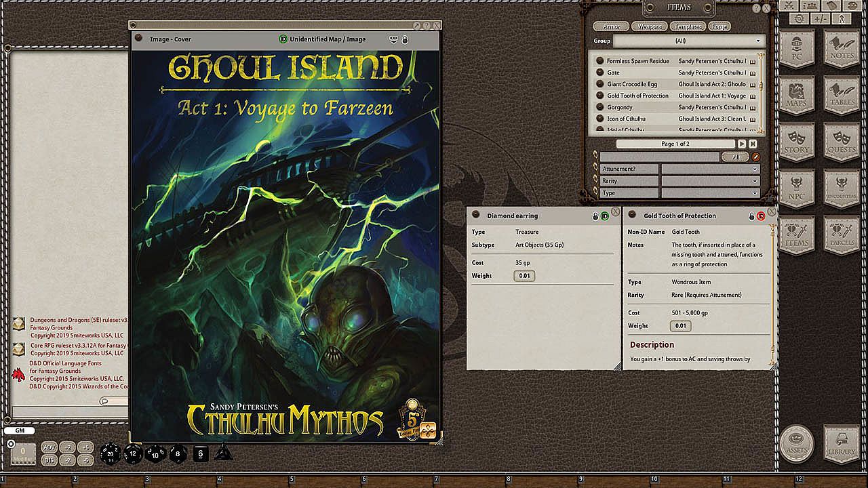Open the Notes sidebar button
The image size is (868, 488).
click(842, 49)
